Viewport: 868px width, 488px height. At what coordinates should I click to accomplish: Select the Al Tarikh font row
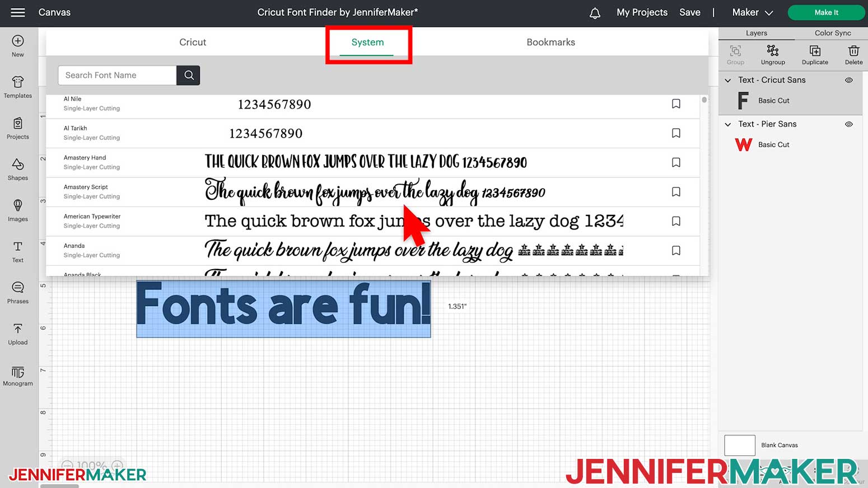373,133
